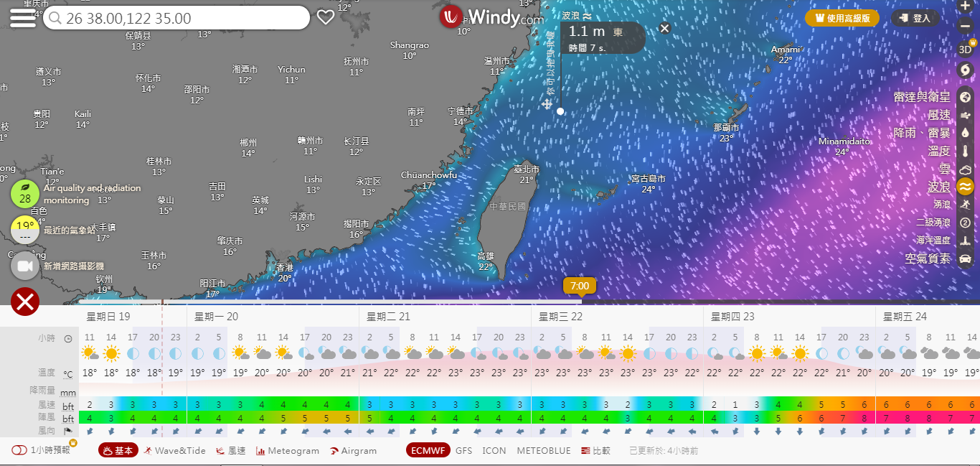Open the hurricane tracker icon

pos(965,70)
